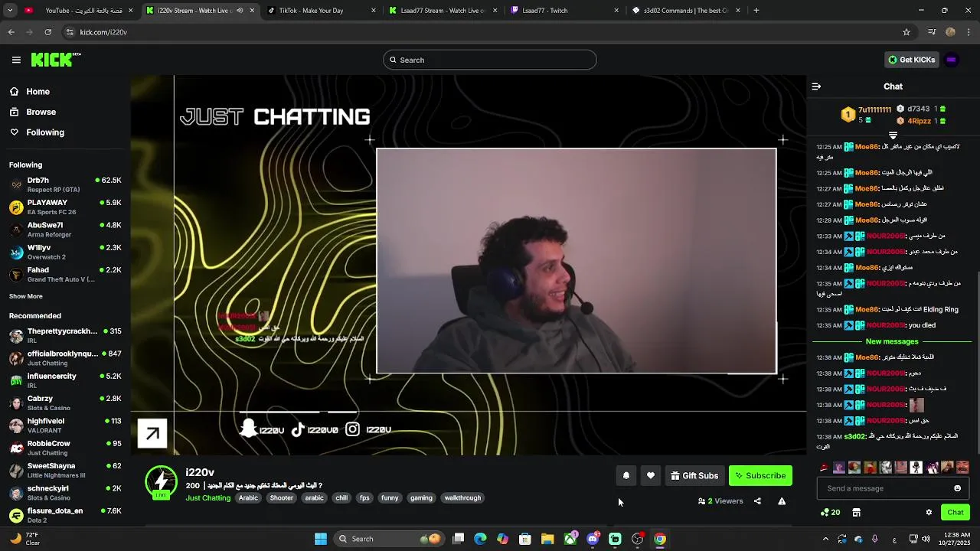Show more followed channels

(26, 296)
